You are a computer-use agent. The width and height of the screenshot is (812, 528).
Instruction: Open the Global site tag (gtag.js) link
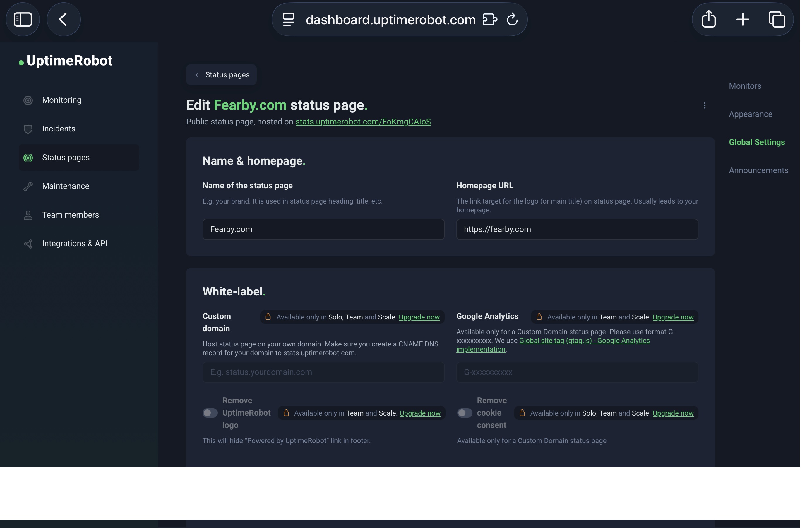[x=584, y=341]
